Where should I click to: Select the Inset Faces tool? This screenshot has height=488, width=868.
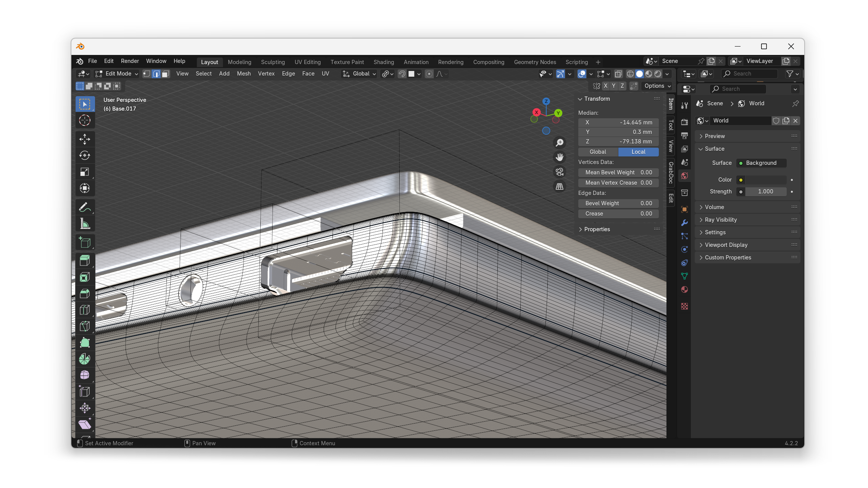coord(85,277)
